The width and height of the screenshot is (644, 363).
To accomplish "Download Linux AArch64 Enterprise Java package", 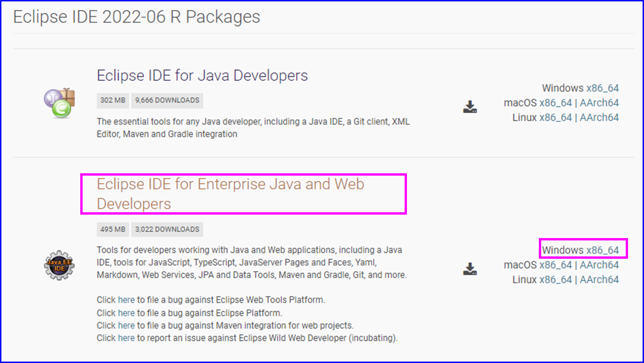I will [x=599, y=280].
